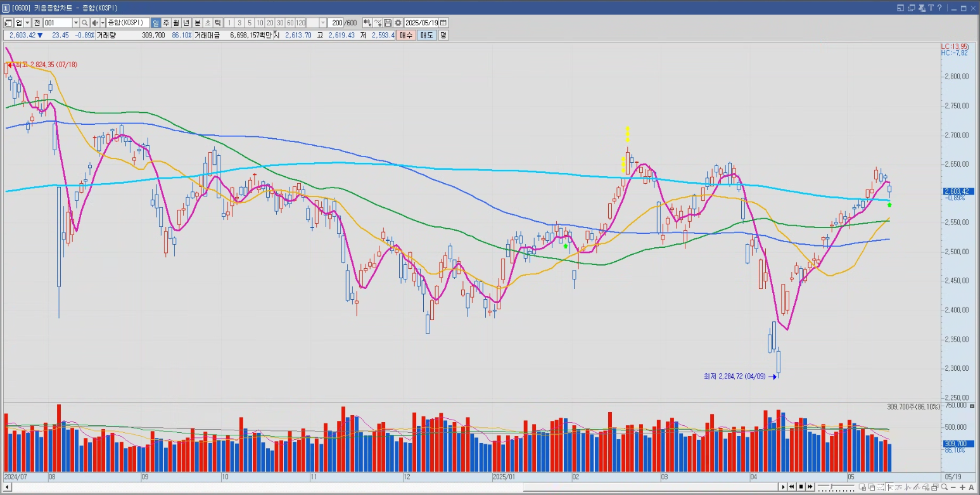Open the 001 code dropdown arrow
This screenshot has height=495, width=980.
tap(76, 23)
